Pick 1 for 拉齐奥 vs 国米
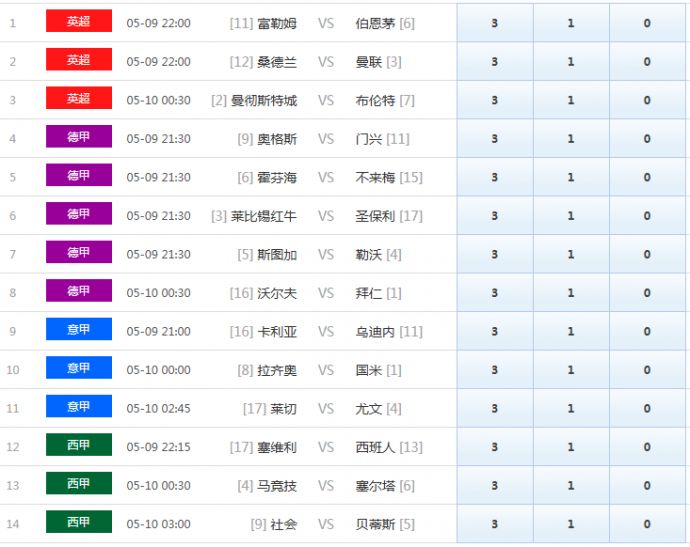The image size is (690, 547). click(x=571, y=370)
